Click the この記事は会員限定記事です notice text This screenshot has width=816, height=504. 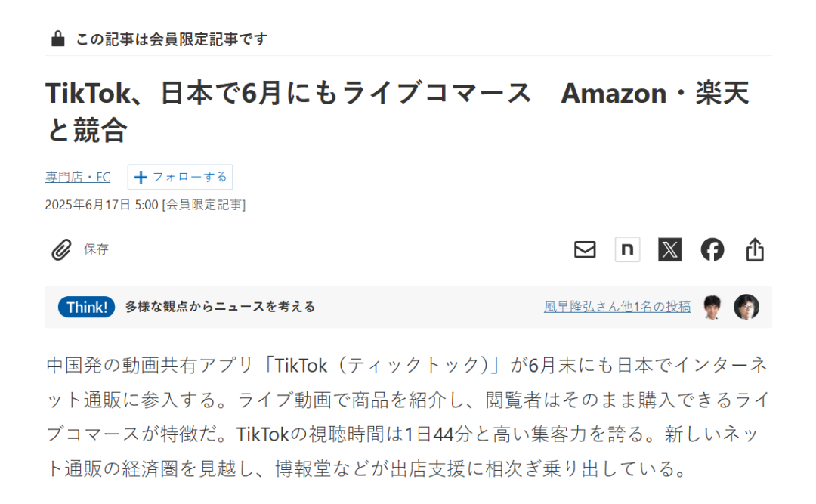(172, 39)
